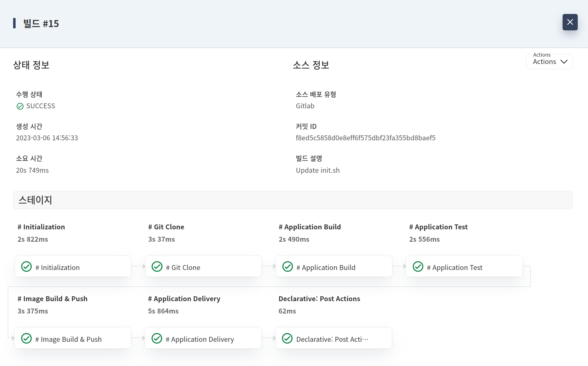Screen dimensions: 588x366
Task: Click Image Build & Push success icon
Action: (26, 339)
